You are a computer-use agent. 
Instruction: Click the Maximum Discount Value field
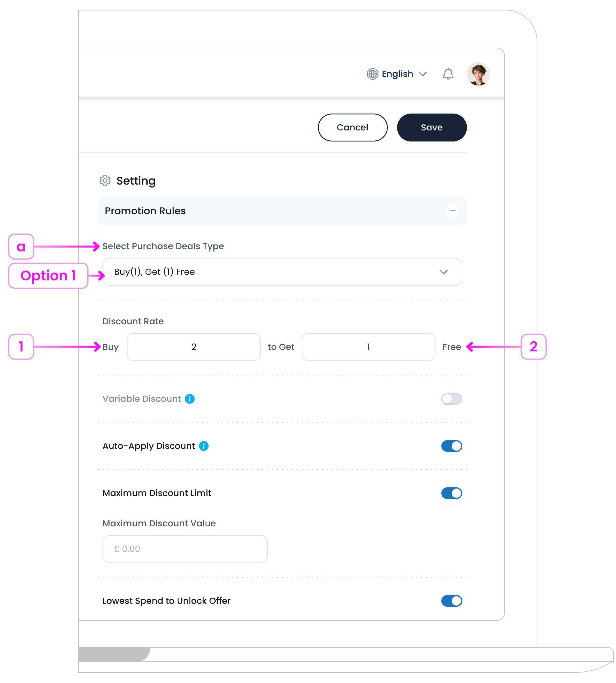pyautogui.click(x=185, y=549)
